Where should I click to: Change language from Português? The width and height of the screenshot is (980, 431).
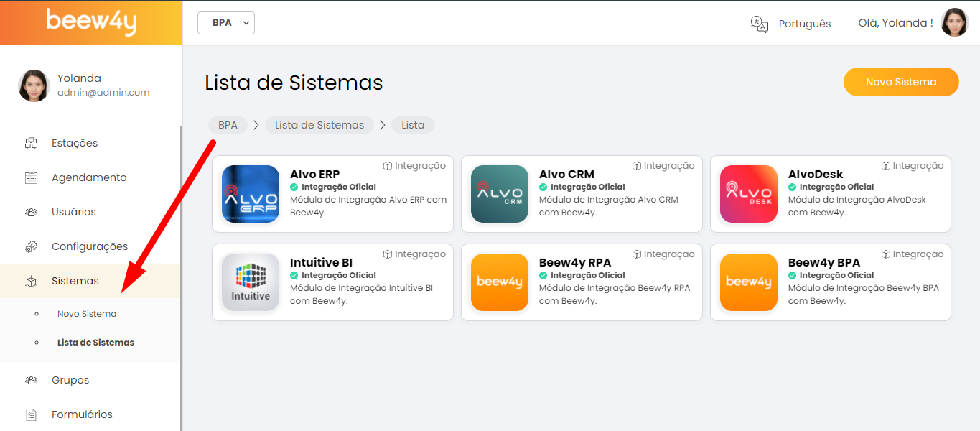coord(805,24)
